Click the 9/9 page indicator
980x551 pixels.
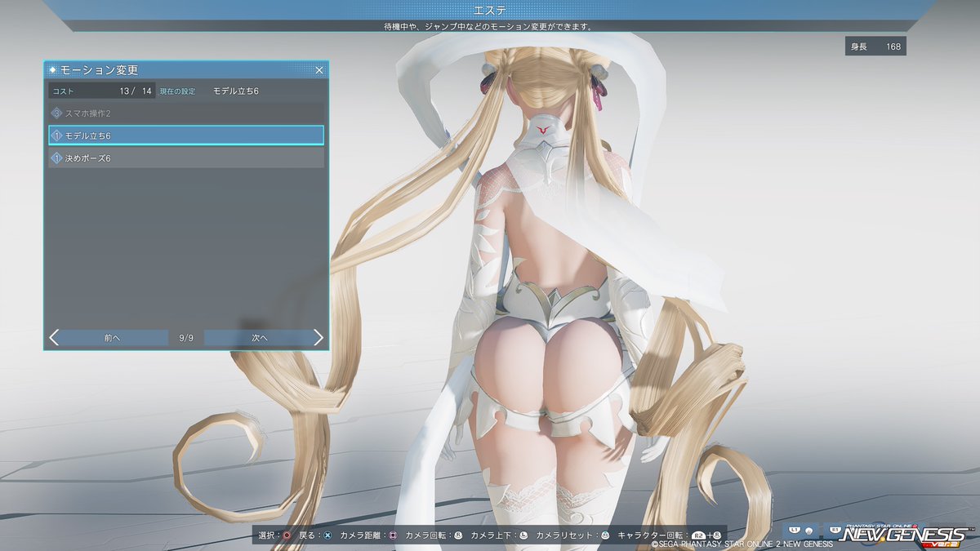pyautogui.click(x=186, y=337)
